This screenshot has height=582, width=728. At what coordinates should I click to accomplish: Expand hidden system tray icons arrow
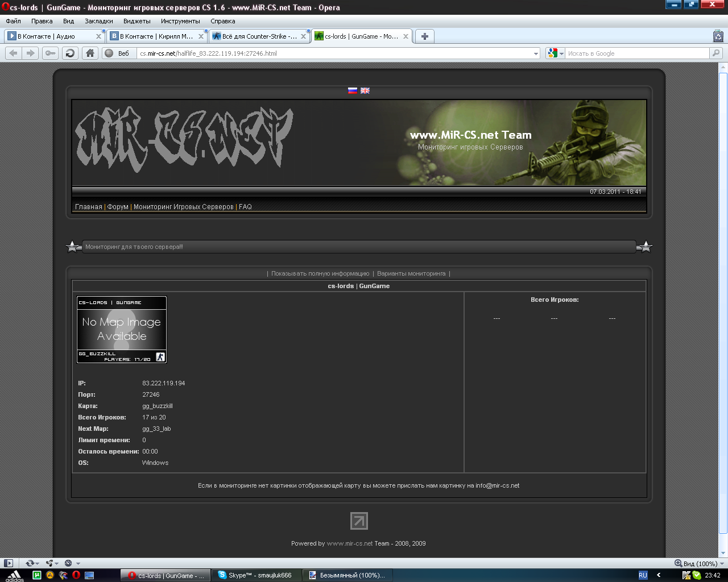point(659,575)
